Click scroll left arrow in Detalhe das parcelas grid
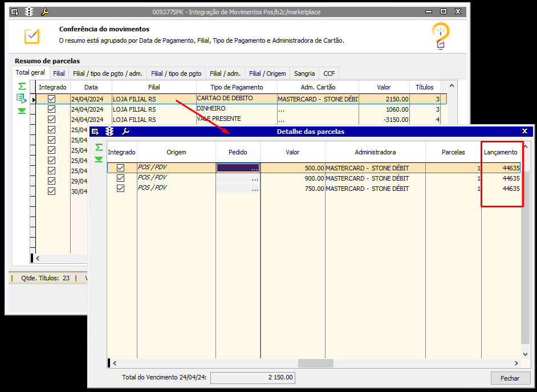This screenshot has height=392, width=537. click(115, 363)
